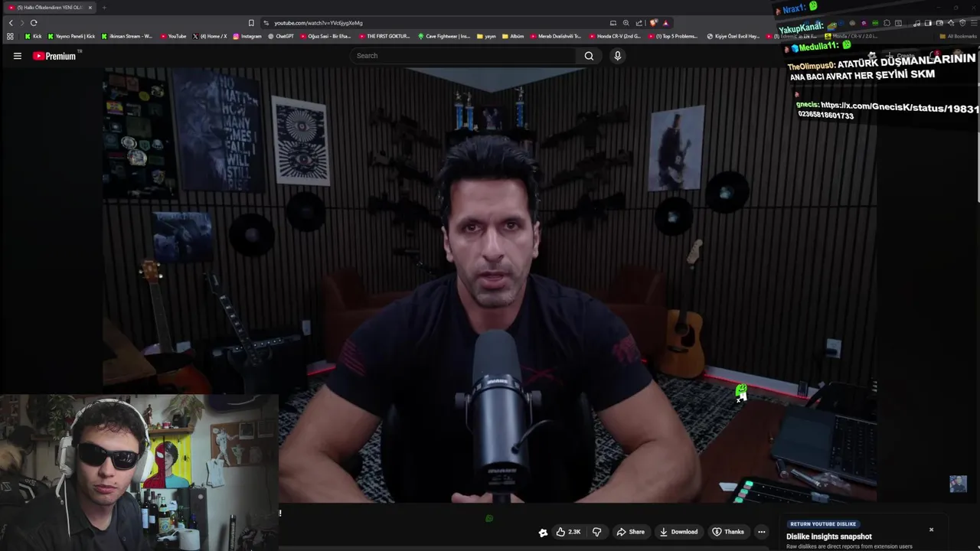This screenshot has height=551, width=980.
Task: Expand the Albüm bookmarks folder
Action: [x=513, y=36]
